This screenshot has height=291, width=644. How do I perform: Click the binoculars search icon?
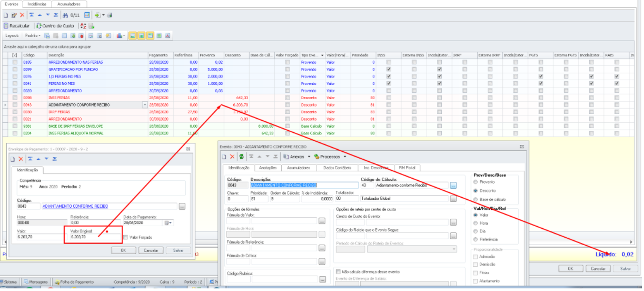[65, 15]
